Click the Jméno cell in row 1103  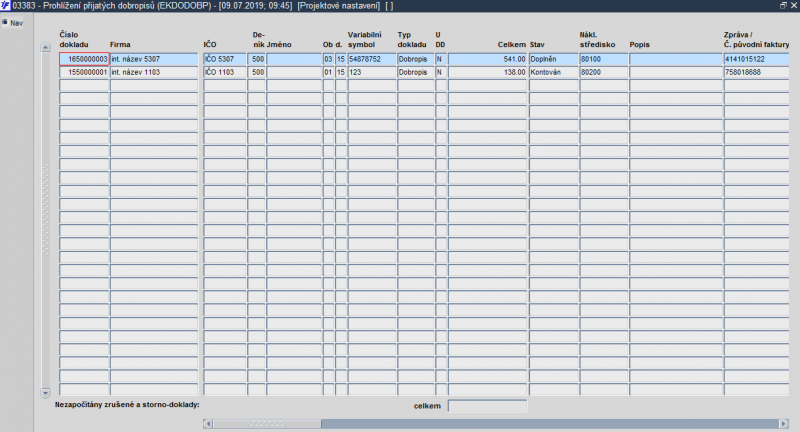(x=294, y=72)
